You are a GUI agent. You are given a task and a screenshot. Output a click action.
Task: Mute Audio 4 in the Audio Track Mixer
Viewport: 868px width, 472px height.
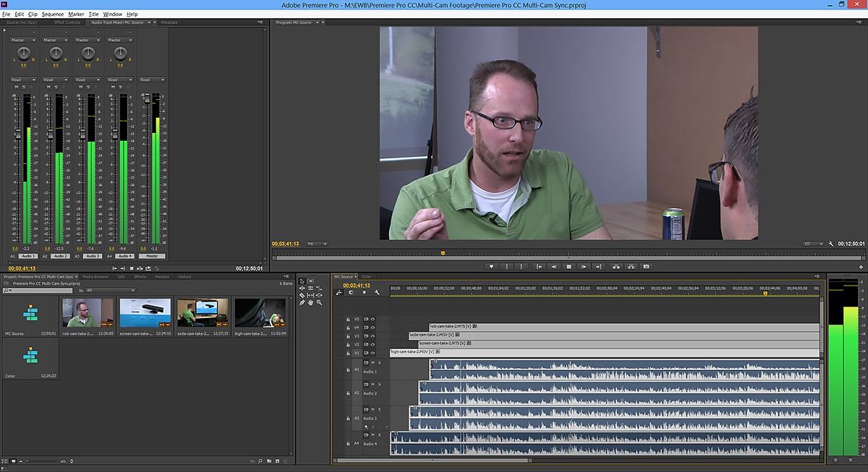coord(113,87)
